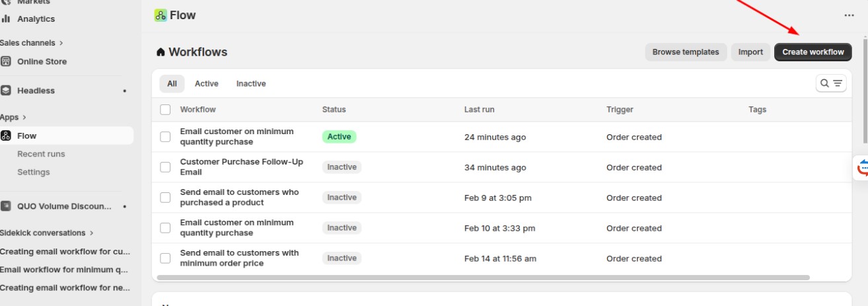Select checkbox for minimum order price workflow

tap(165, 258)
